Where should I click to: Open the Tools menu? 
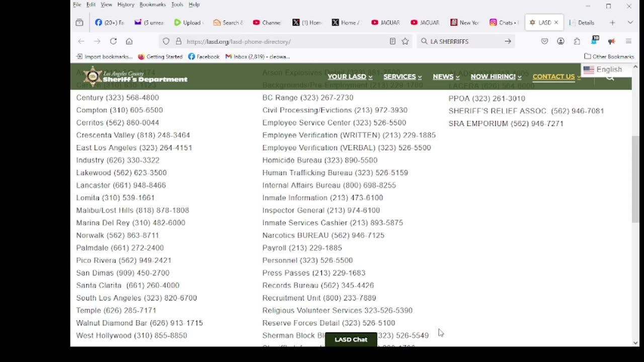click(177, 5)
